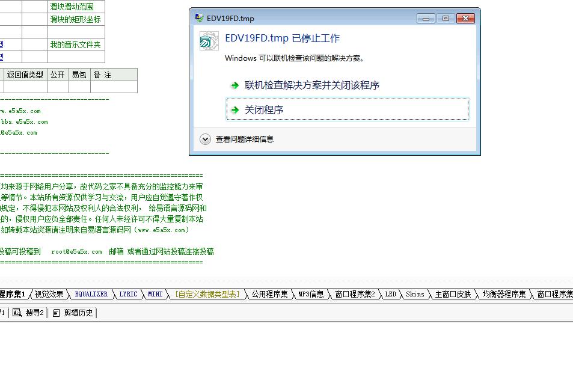
Task: Open the MP3信息 tab
Action: coord(311,294)
